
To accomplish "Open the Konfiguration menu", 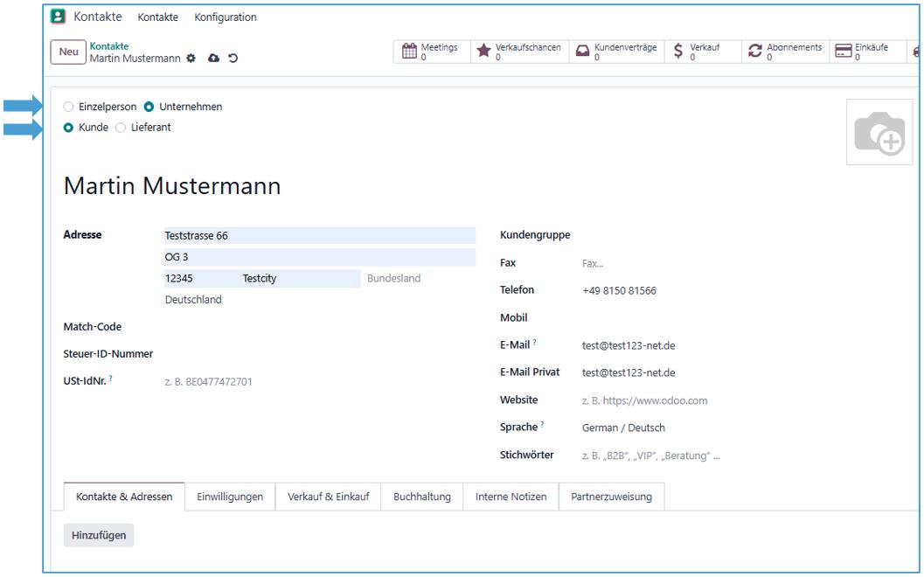I will (x=226, y=17).
